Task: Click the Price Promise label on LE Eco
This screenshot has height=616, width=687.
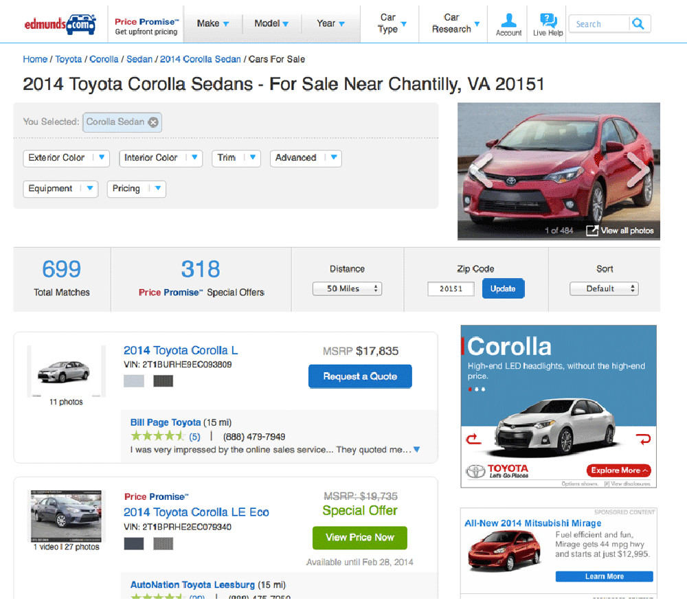Action: (x=157, y=497)
